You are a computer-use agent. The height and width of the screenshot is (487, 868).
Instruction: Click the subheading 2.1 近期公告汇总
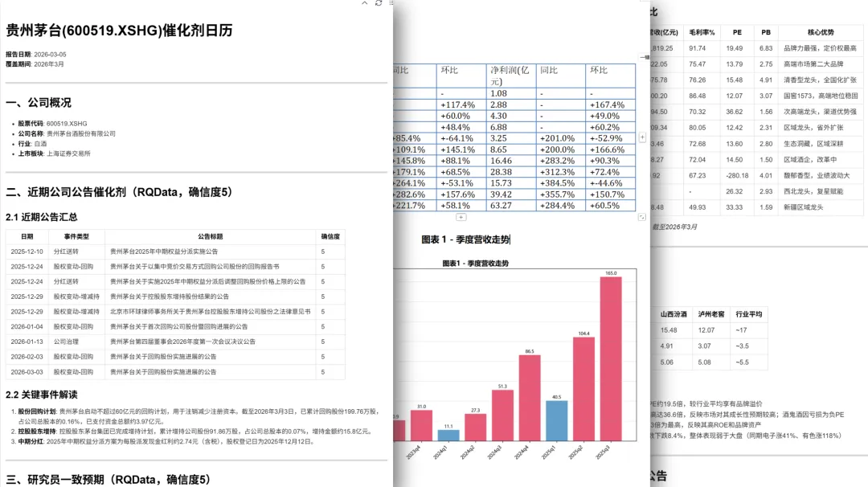click(42, 217)
